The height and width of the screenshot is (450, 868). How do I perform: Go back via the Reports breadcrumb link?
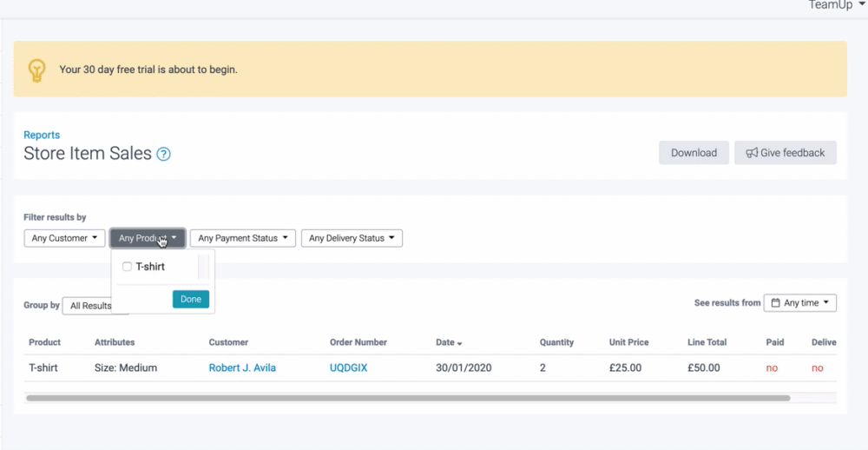coord(42,135)
